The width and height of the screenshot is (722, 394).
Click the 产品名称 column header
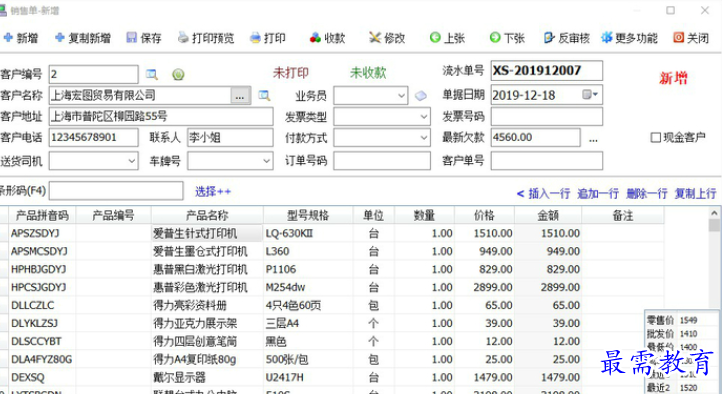[x=207, y=215]
